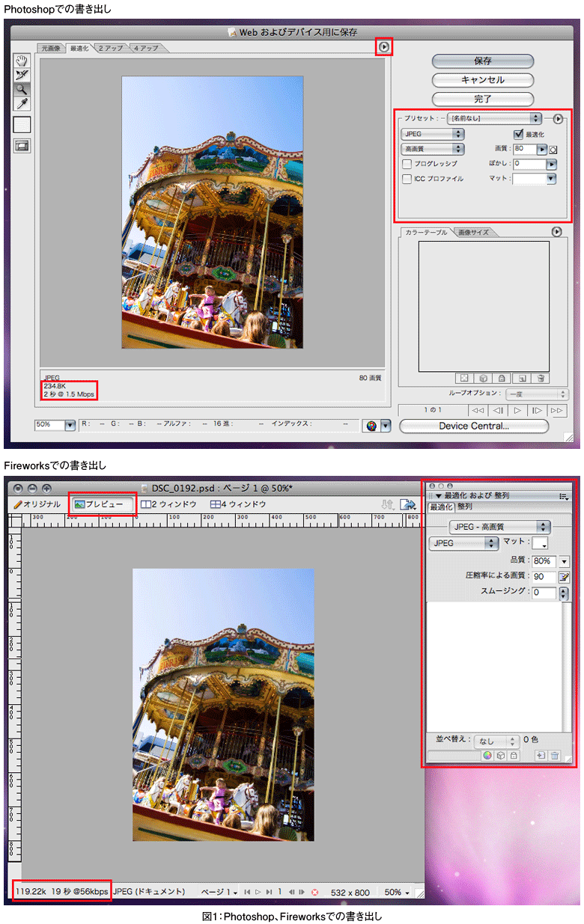Viewport: 584px width, 924px height.
Task: Click the web shift cube icon under Photoshop color table
Action: click(x=483, y=379)
